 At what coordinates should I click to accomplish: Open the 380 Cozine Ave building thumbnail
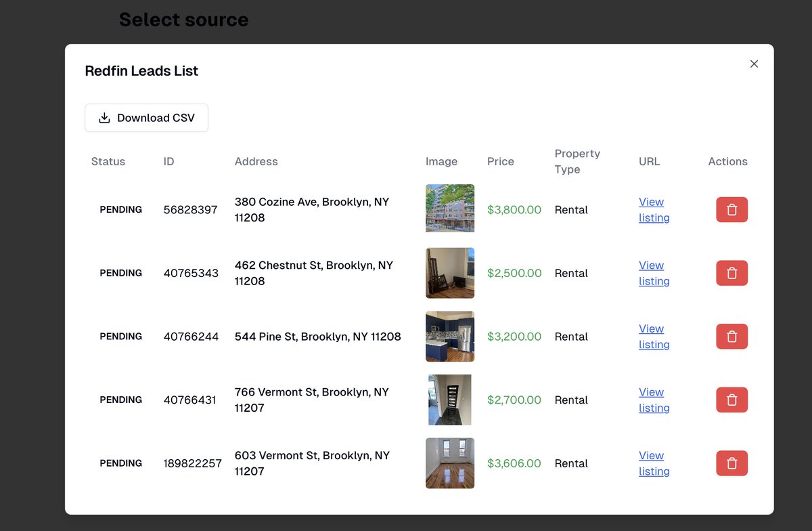point(450,208)
